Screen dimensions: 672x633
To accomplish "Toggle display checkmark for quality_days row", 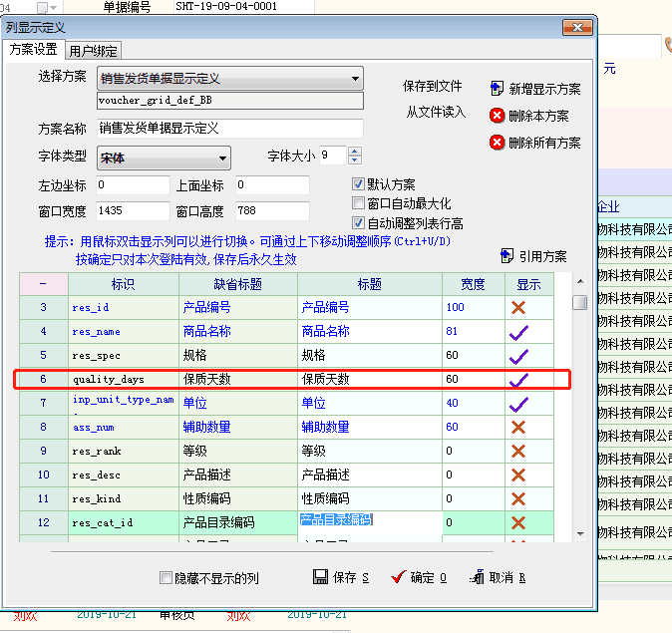I will pos(517,380).
